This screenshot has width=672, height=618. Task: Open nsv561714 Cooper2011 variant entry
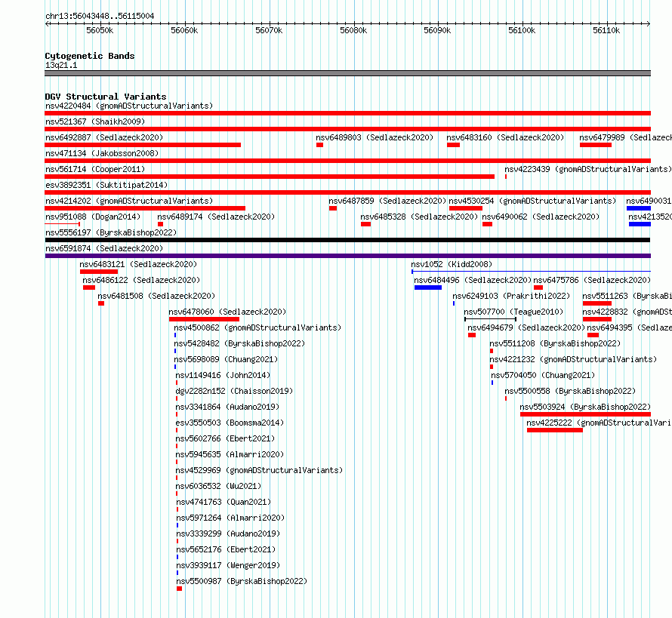(x=95, y=169)
